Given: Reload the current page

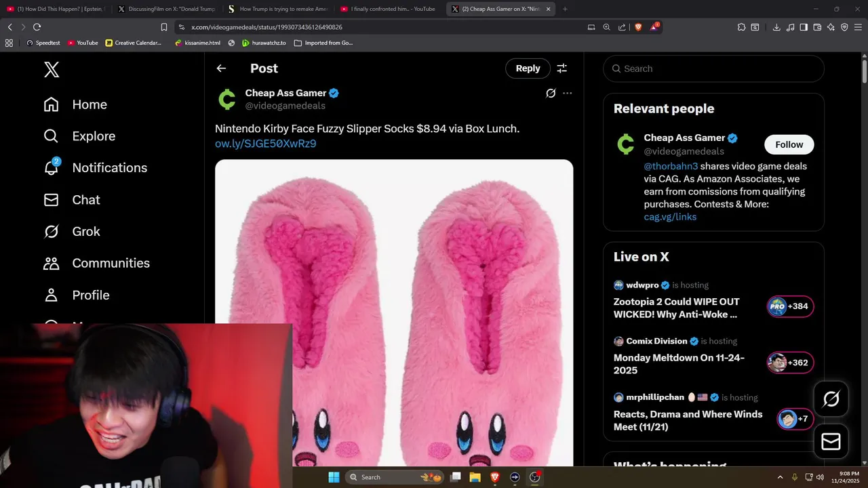Looking at the screenshot, I should pyautogui.click(x=37, y=27).
